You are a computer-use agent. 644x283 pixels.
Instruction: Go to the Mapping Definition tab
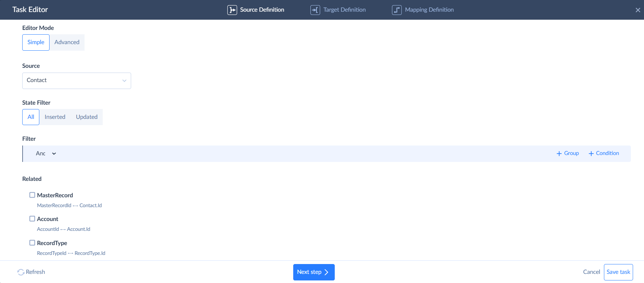429,10
